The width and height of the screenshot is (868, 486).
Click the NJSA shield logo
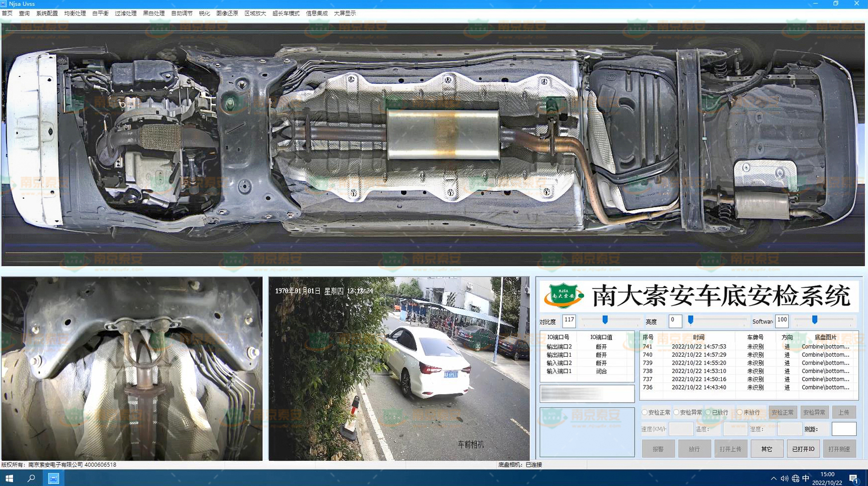(564, 296)
